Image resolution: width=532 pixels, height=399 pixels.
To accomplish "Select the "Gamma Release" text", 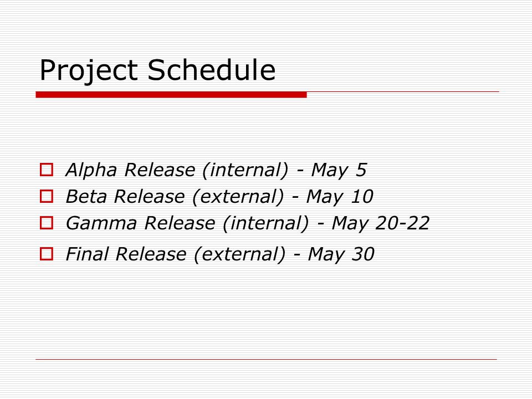I will click(140, 223).
